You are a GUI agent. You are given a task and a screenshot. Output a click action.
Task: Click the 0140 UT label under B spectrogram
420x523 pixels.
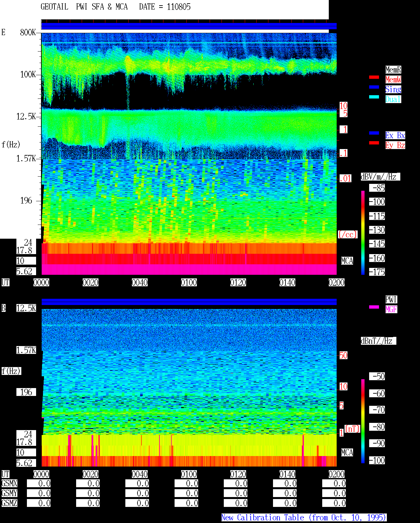tap(287, 474)
